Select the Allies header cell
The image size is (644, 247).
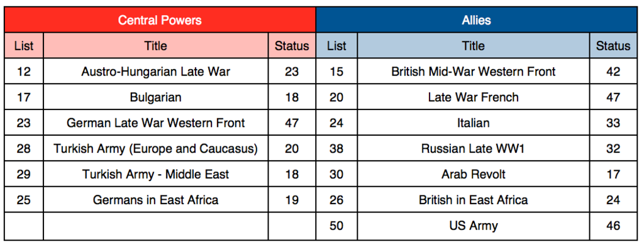477,19
